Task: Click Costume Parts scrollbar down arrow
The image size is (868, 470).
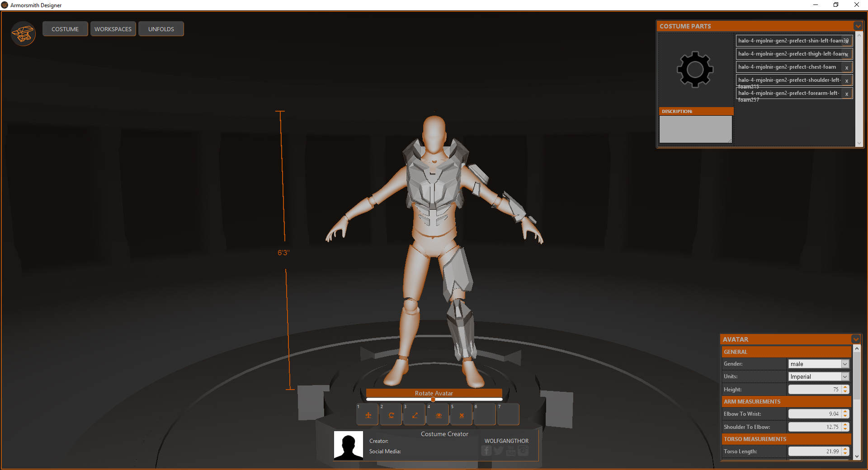Action: point(859,143)
